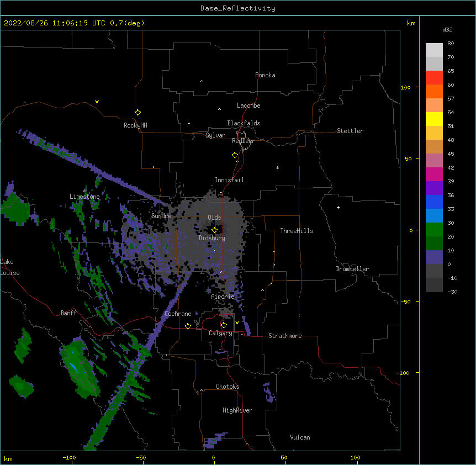Click the Didsbury town label
This screenshot has height=465, width=476.
[212, 238]
